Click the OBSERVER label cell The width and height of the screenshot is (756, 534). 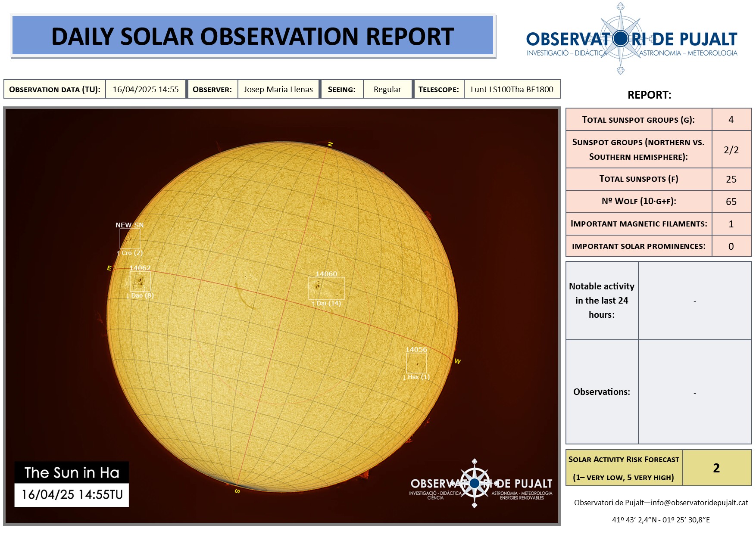pos(212,89)
